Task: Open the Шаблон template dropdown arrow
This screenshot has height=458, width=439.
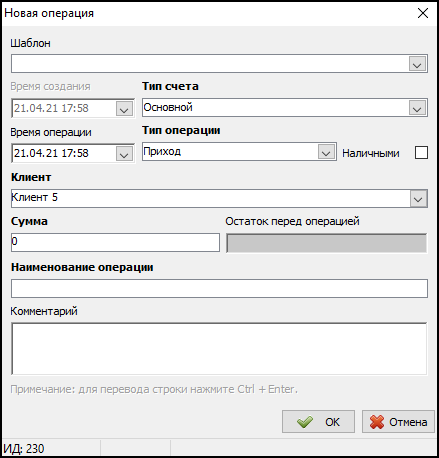Action: click(x=417, y=64)
